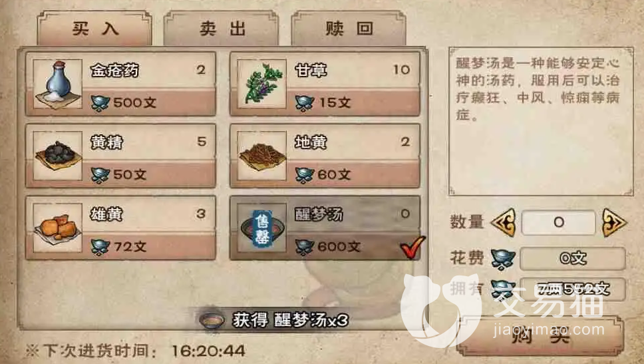Toggle the red checkmark on 醒梦汤
Screen dimensions: 644x364
click(412, 247)
